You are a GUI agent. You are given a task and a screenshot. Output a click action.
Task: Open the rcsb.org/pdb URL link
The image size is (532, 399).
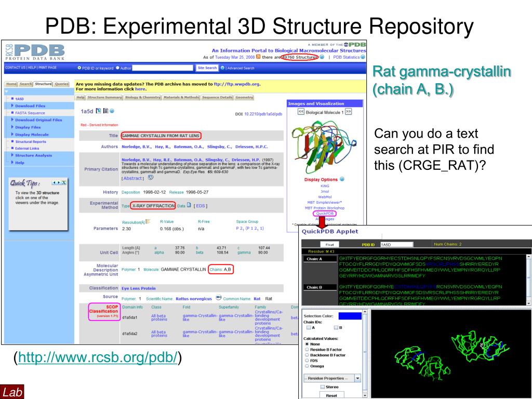coord(98,357)
